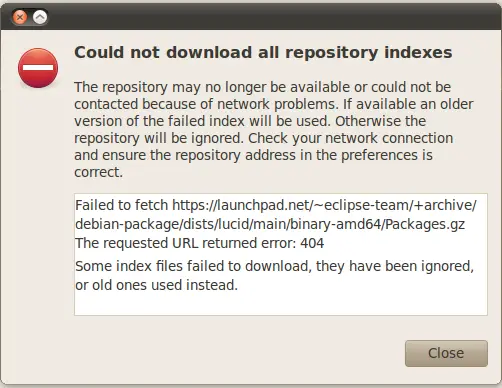Image resolution: width=502 pixels, height=388 pixels.
Task: Click the line 'The repository may no longer be available'
Action: click(262, 87)
